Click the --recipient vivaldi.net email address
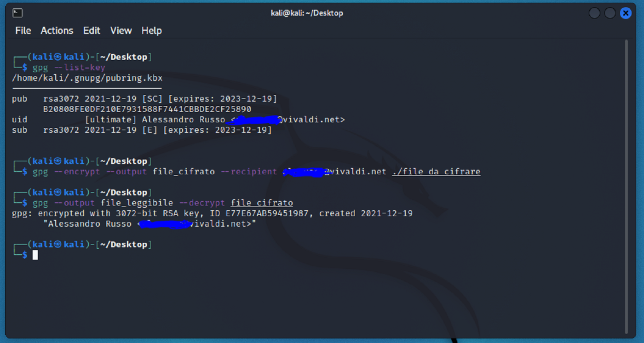 pyautogui.click(x=333, y=171)
